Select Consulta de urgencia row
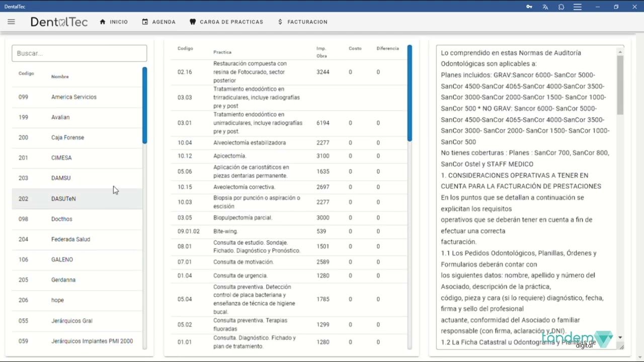The image size is (644, 362). pos(289,276)
